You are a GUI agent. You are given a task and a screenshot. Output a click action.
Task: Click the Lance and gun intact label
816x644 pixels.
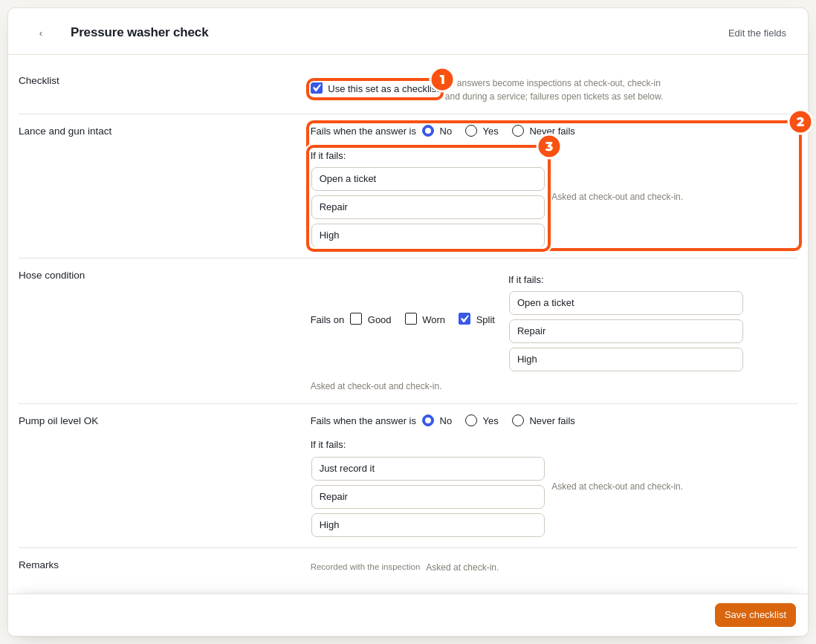coord(65,131)
